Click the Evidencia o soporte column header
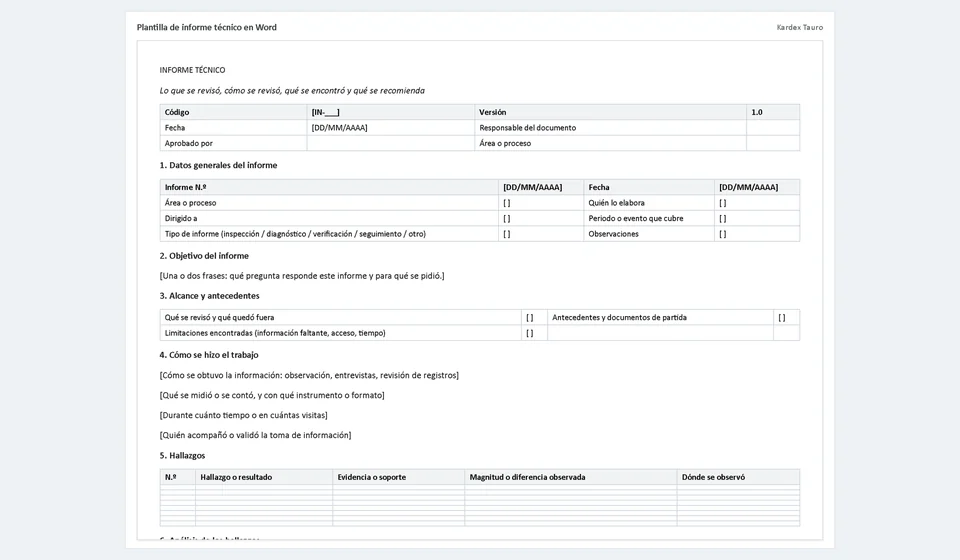Viewport: 960px width, 560px height. tap(372, 477)
